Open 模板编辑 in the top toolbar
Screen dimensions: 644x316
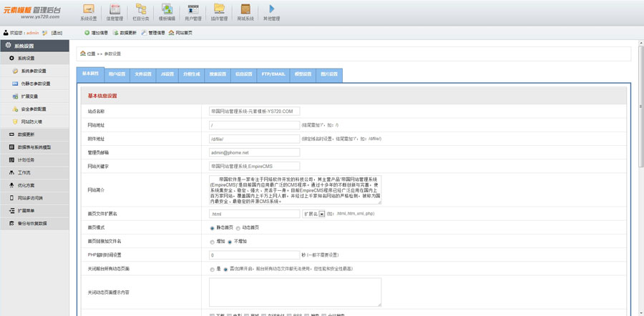coord(167,12)
